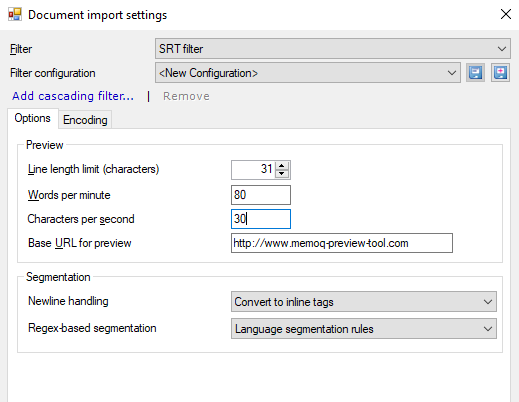519x402 pixels.
Task: Switch to the Encoding tab
Action: [85, 120]
